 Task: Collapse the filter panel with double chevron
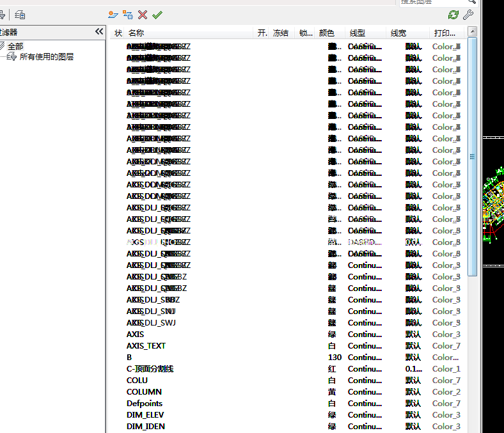coord(99,31)
